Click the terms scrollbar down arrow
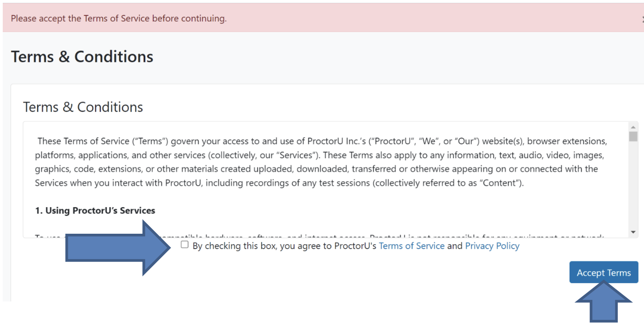This screenshot has width=644, height=332. (x=633, y=232)
